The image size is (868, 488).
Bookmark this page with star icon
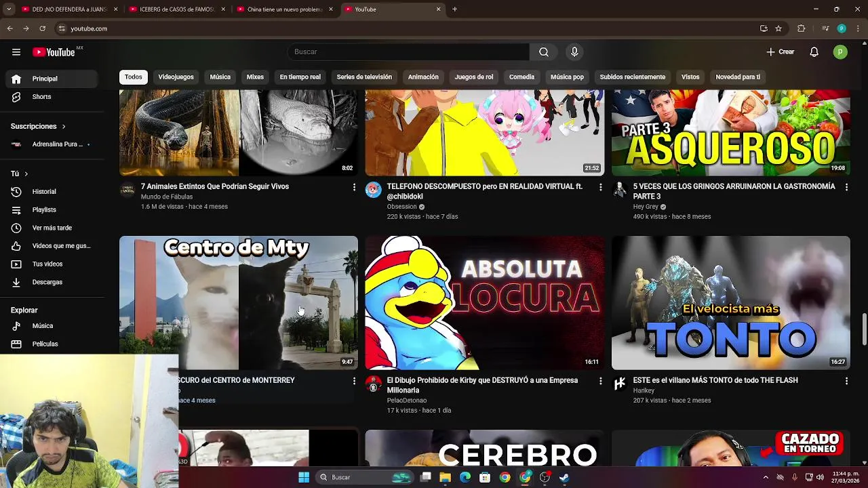778,28
